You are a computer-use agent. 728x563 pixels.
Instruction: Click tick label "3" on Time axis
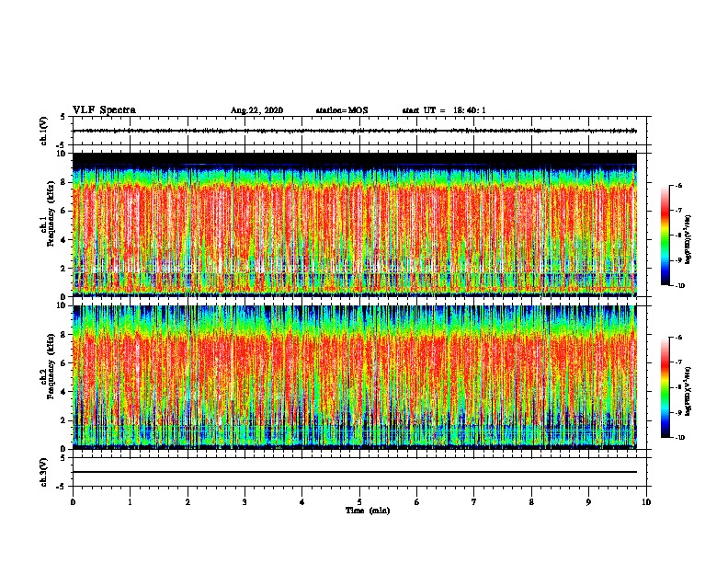(245, 502)
